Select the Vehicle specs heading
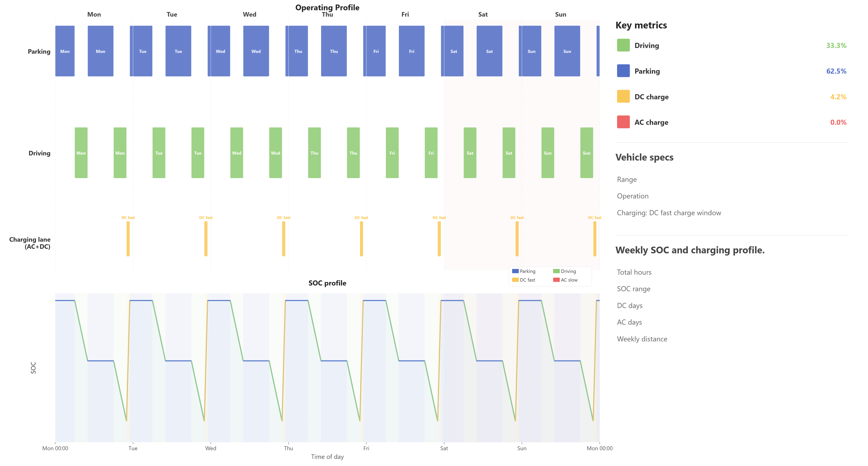Image resolution: width=868 pixels, height=466 pixels. click(644, 157)
